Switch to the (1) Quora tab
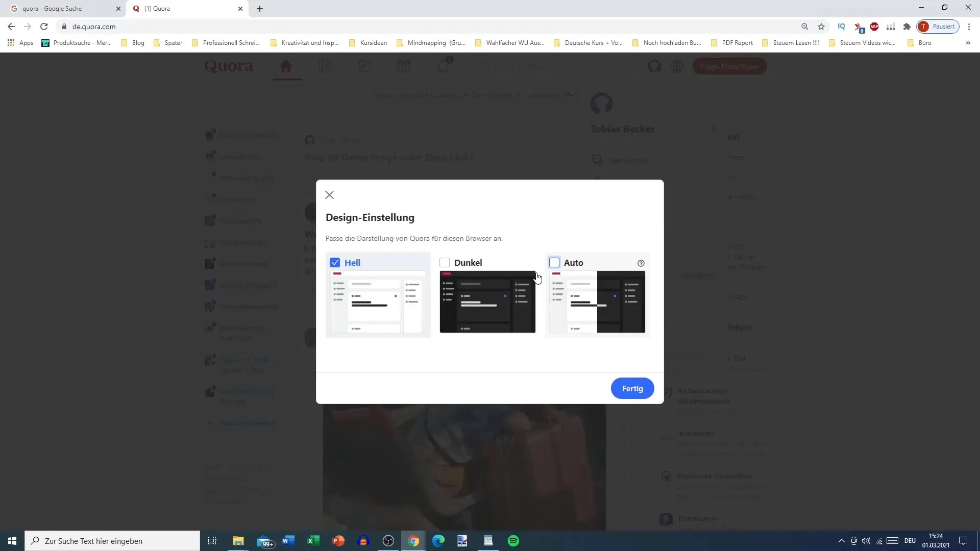 pos(187,9)
